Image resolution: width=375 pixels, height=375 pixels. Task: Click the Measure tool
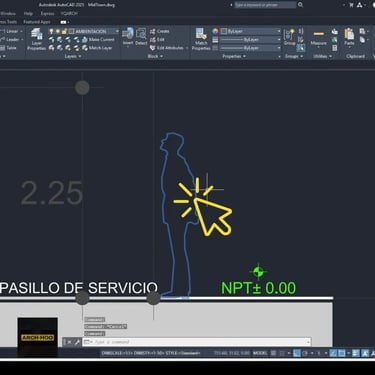(x=318, y=37)
